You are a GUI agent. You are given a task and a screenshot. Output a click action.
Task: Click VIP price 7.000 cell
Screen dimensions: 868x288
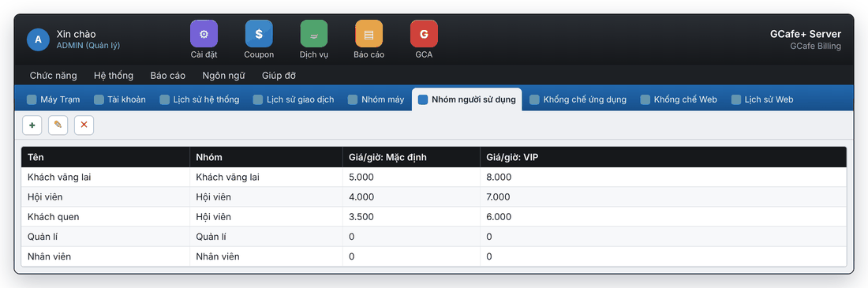(x=663, y=197)
